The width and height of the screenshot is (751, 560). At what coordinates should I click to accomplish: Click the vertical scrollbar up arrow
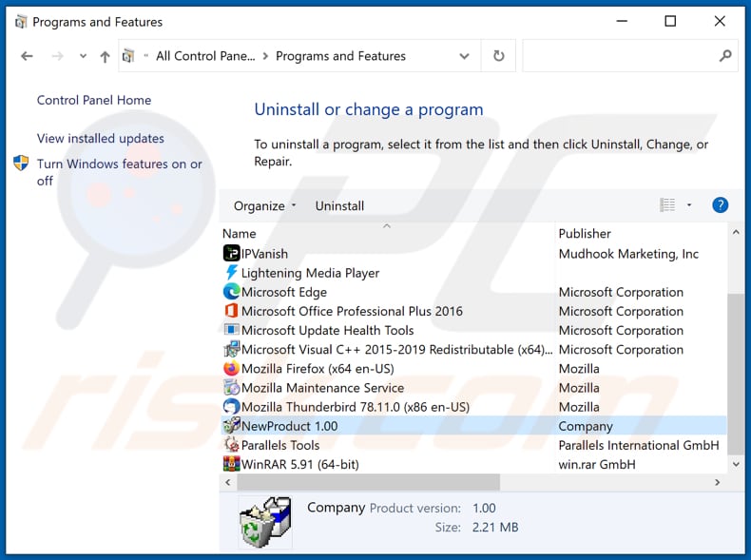736,232
